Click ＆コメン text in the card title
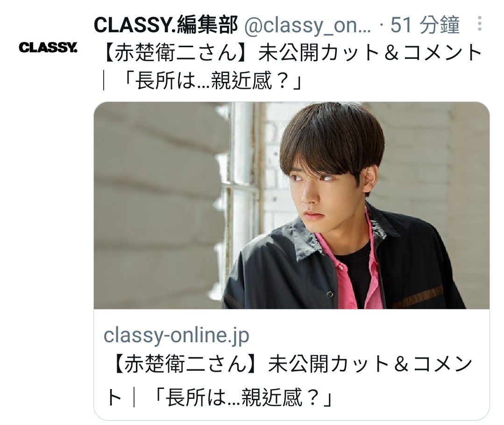Screen dimensions: 504x425 click(433, 365)
